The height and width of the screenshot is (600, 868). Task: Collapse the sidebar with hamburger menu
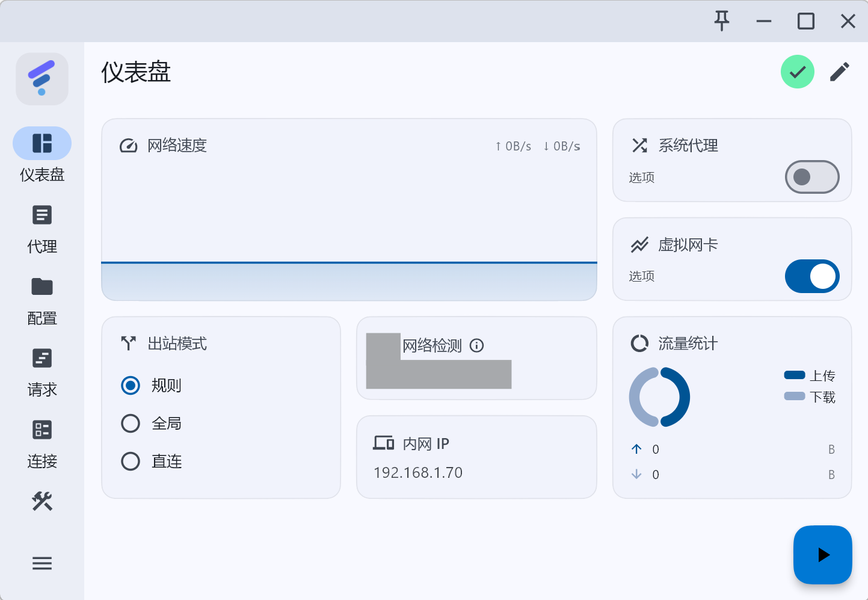[x=42, y=563]
